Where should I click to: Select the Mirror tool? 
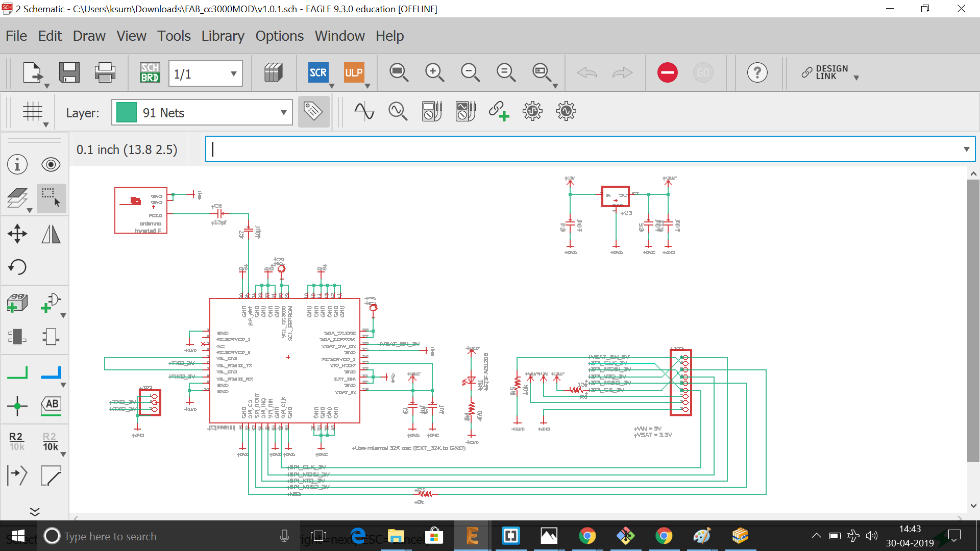click(51, 234)
